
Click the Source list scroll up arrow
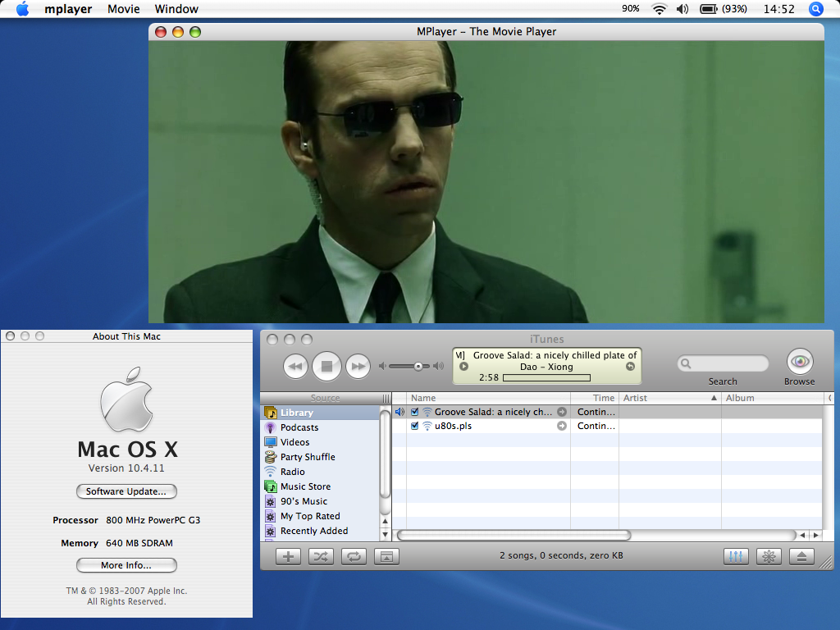tap(386, 521)
